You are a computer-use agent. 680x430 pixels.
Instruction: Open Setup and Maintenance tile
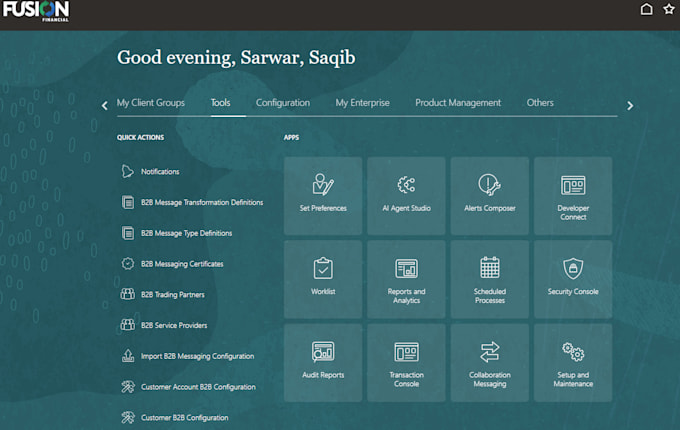point(573,363)
